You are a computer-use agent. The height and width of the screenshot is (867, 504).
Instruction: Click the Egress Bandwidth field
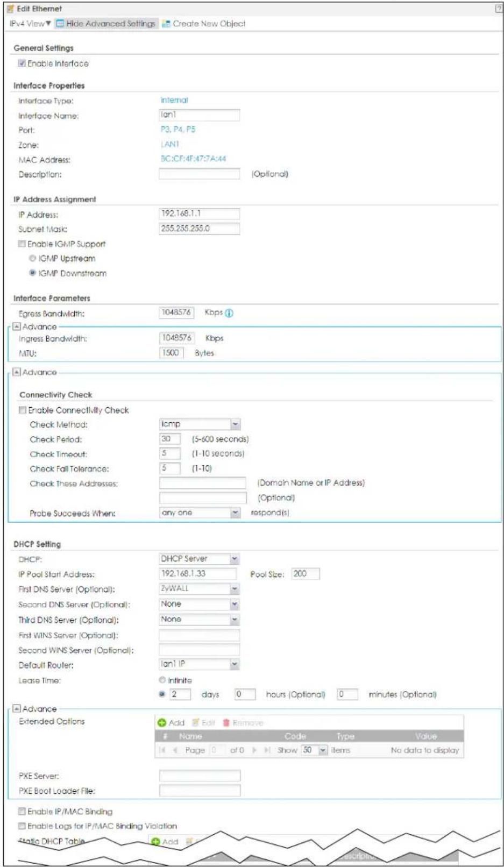tap(176, 312)
